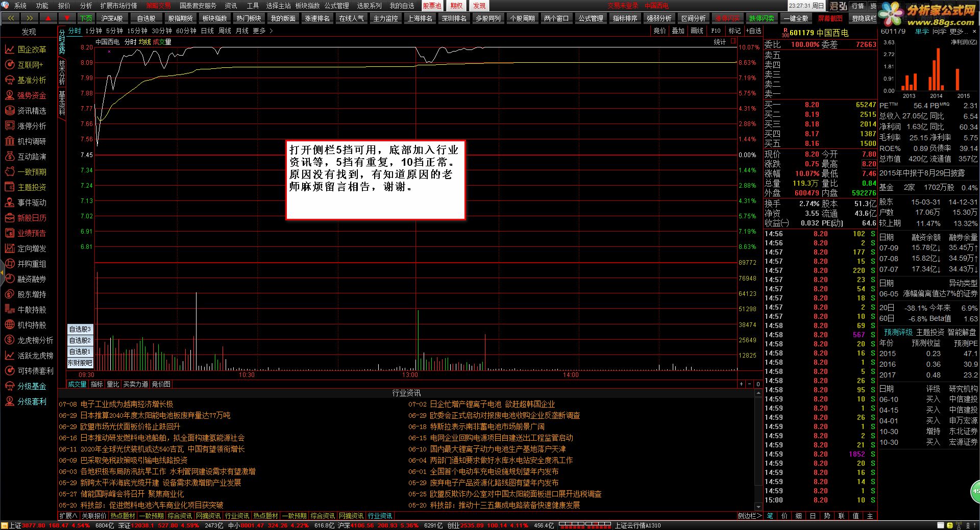Open the 分析 menu
Viewport: 980px width, 530px height.
[x=86, y=6]
